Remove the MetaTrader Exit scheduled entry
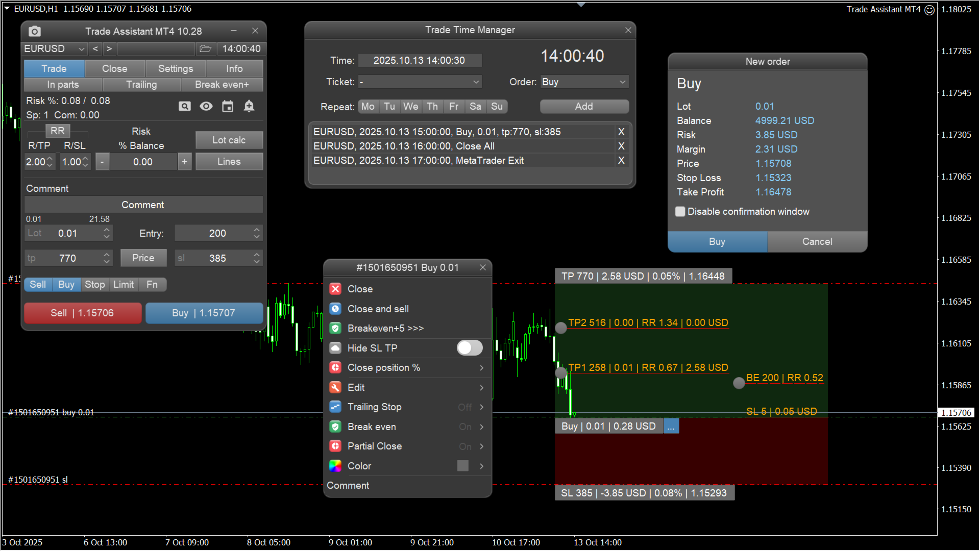Screen dimensions: 980x551 (621, 161)
